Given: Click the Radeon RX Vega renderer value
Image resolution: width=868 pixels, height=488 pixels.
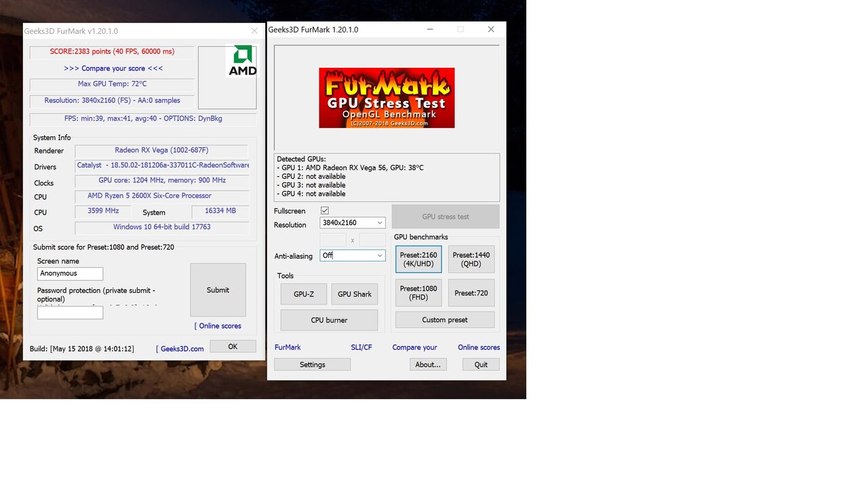Looking at the screenshot, I should (x=161, y=150).
